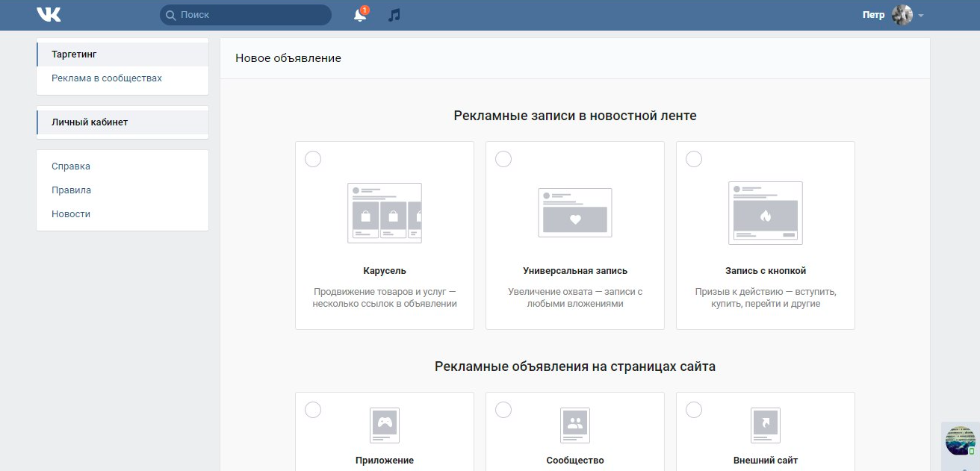Expand the profile dropdown arrow near Петр
Viewport: 980px width, 471px height.
pos(921,16)
